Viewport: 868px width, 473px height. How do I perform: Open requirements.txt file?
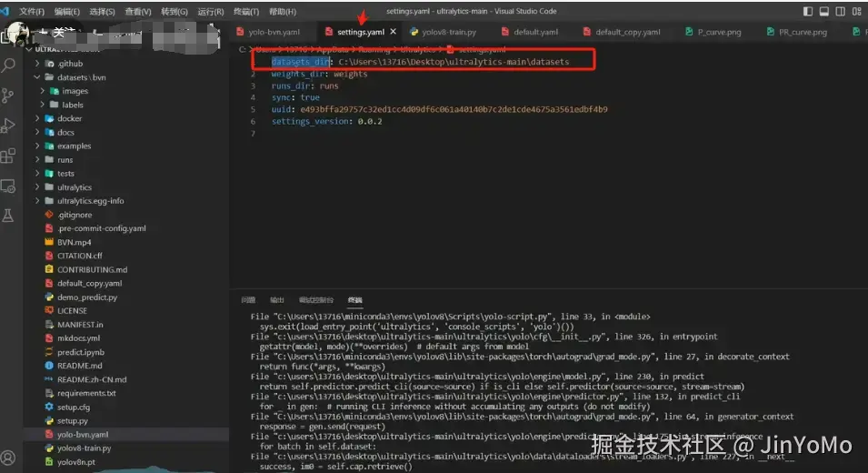click(x=86, y=393)
